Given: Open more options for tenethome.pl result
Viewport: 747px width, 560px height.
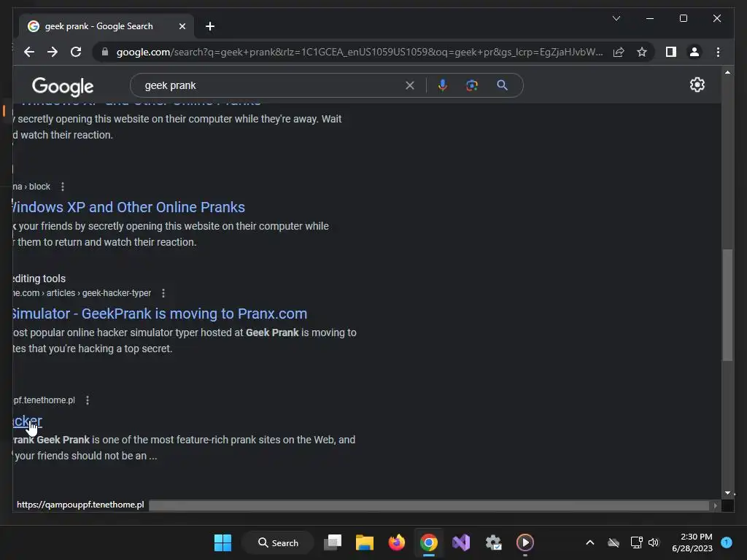Looking at the screenshot, I should tap(88, 400).
